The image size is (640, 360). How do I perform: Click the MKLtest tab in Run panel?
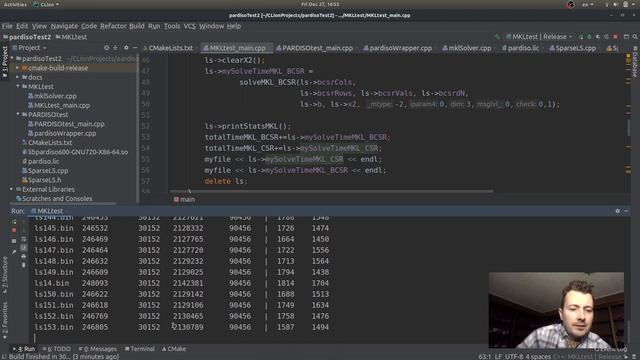(x=47, y=211)
